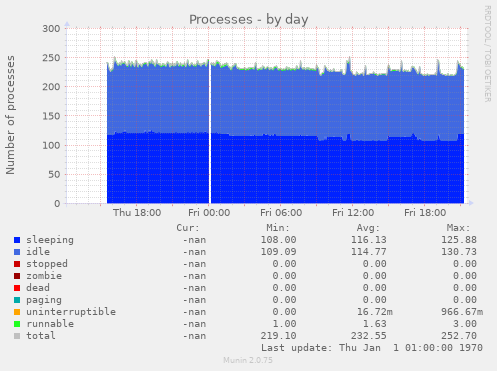
Task: Click the 250 y-axis label
Action: (51, 58)
